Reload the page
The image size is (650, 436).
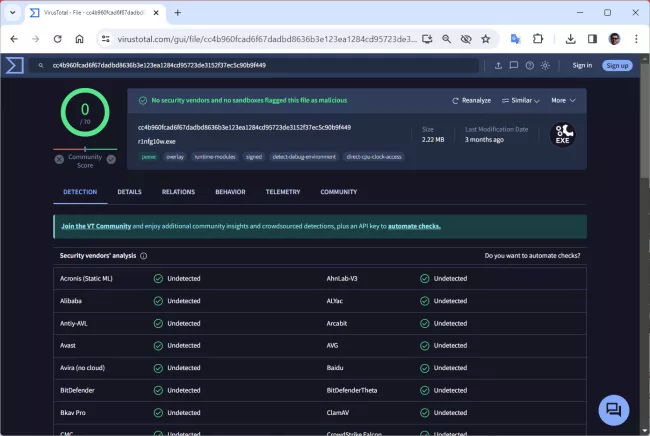point(58,39)
